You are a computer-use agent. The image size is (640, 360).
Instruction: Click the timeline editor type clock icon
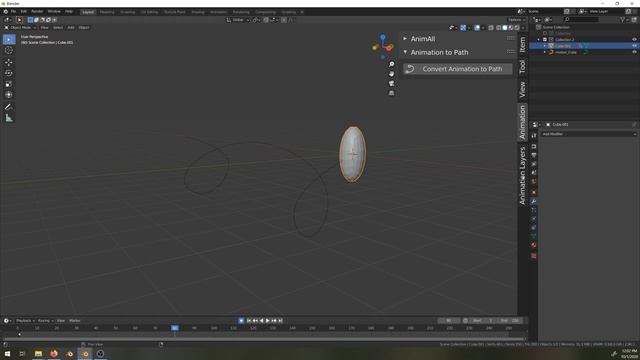(x=6, y=321)
